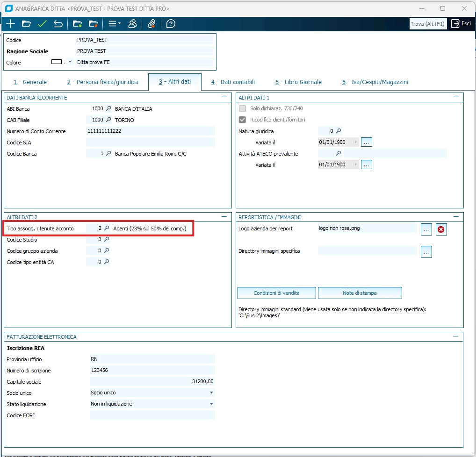Click the users icon in the toolbar

132,24
